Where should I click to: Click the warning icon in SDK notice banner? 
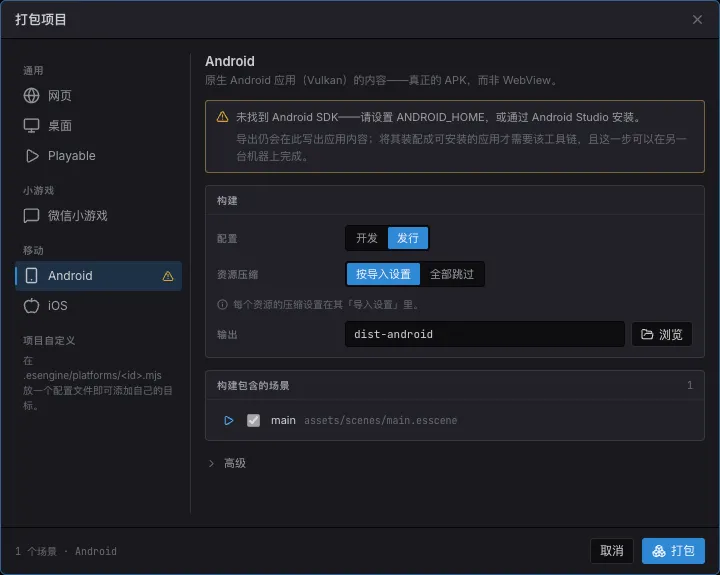(x=222, y=117)
